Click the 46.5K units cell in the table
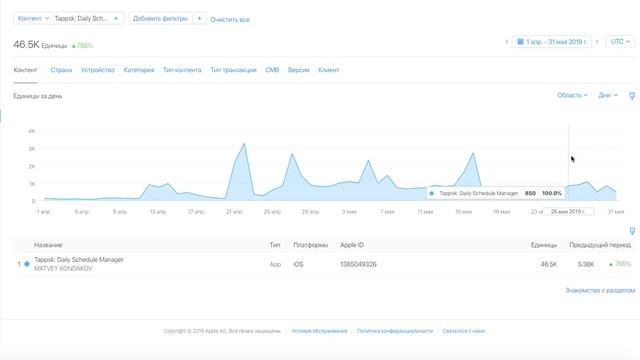This screenshot has width=640, height=360. 549,264
